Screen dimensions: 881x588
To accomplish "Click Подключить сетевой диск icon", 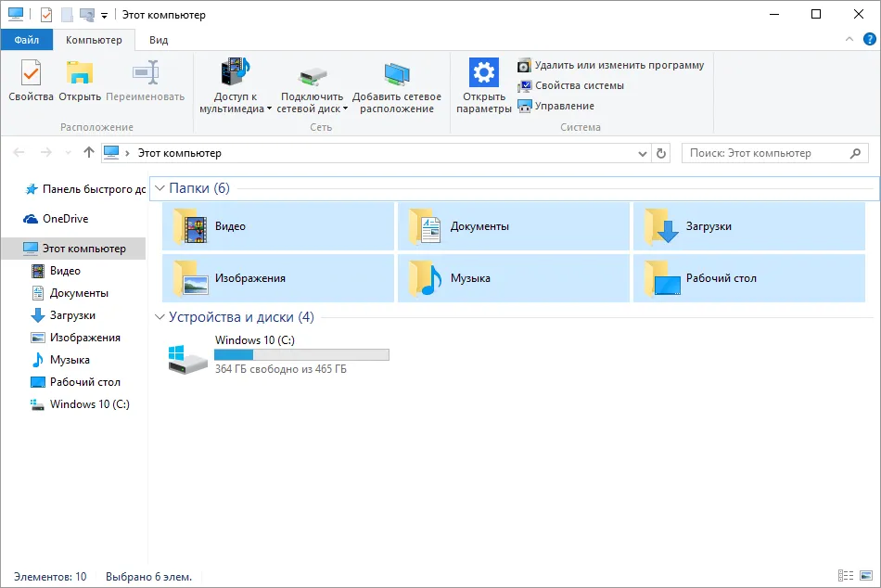I will pos(313,76).
